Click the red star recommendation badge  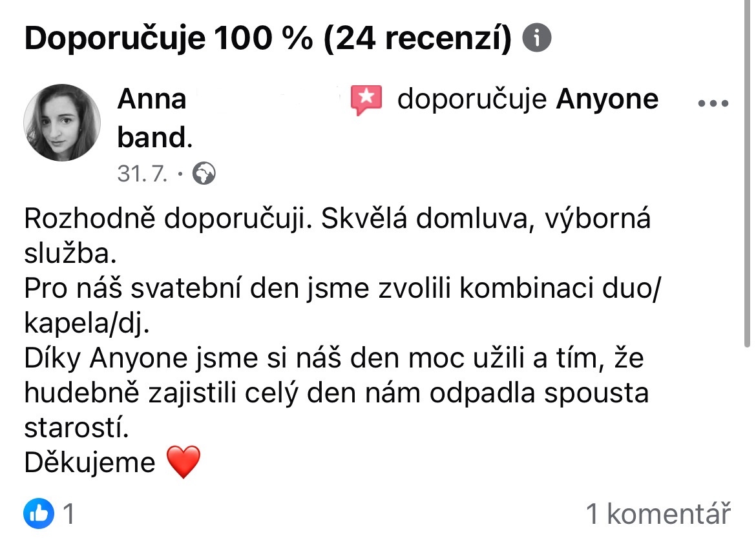tap(366, 100)
